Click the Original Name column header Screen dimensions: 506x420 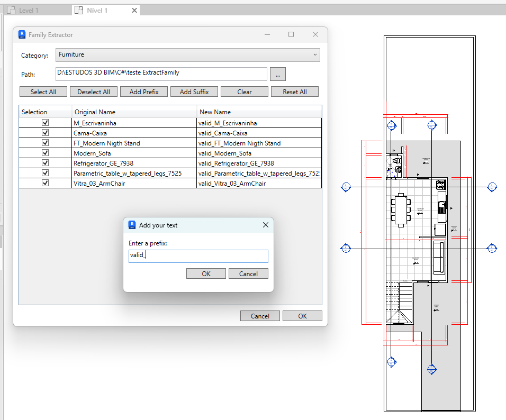click(134, 112)
